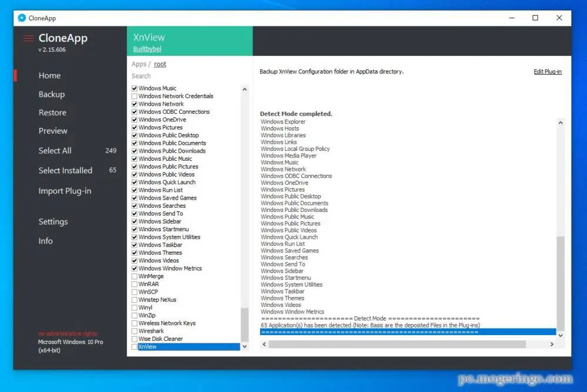
Task: Go to the Home section
Action: pos(49,76)
